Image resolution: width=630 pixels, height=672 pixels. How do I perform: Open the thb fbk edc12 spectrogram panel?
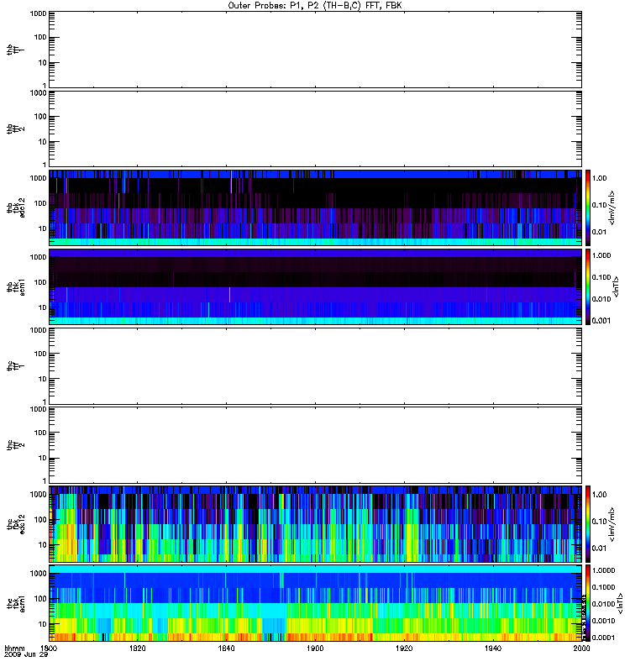(316, 207)
